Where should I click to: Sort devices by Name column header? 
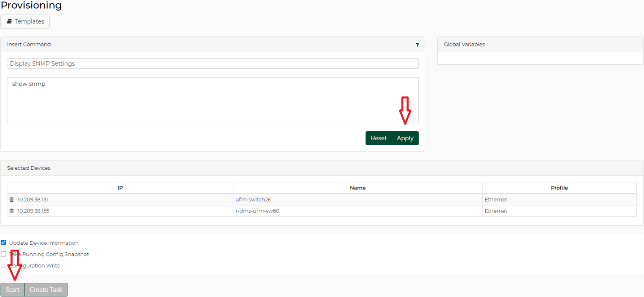tap(357, 188)
